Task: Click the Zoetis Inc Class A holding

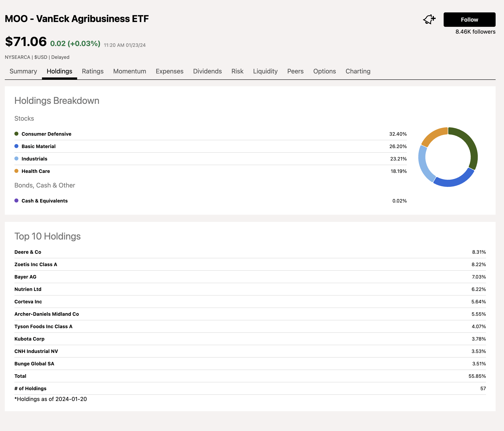Action: pos(36,265)
